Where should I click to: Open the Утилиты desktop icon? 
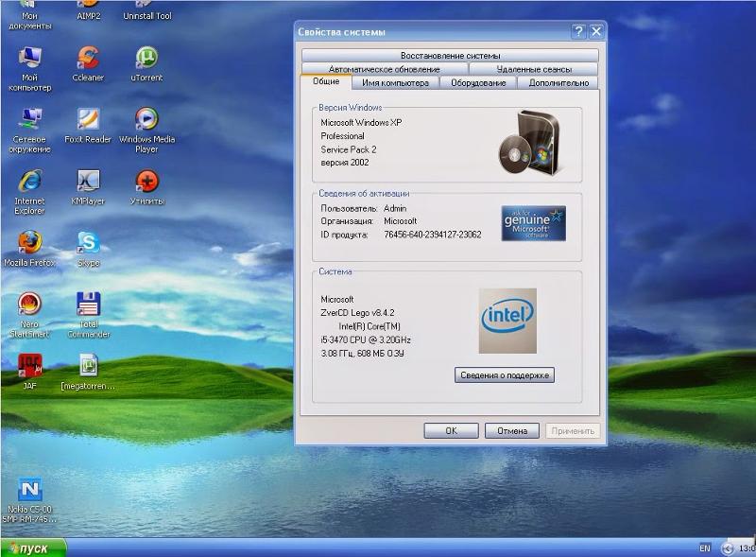(x=147, y=187)
